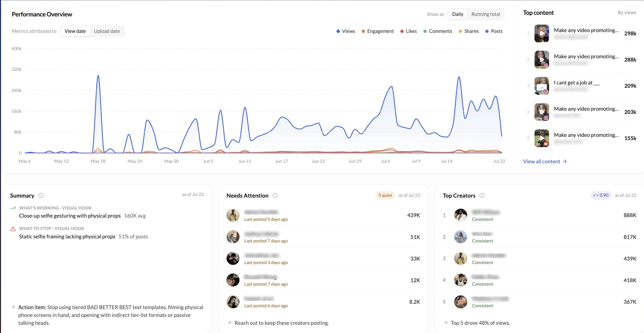Click the Summary info icon

pos(41,196)
